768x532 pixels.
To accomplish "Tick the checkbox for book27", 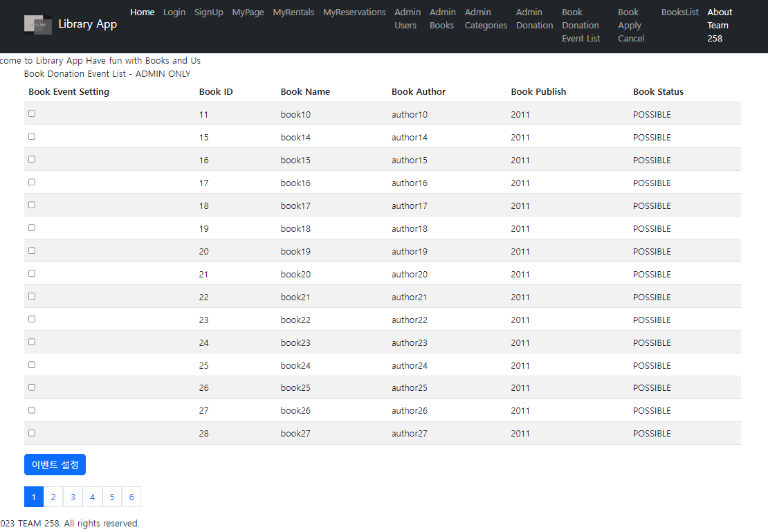I will click(x=32, y=433).
